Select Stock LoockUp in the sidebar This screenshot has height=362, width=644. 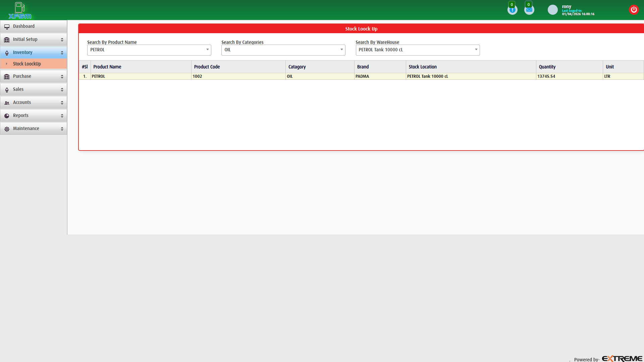34,64
